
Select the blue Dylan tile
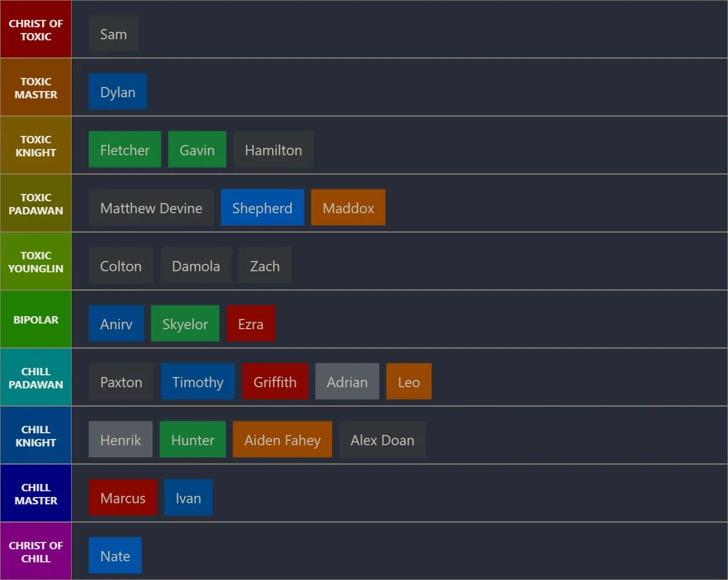pos(118,92)
